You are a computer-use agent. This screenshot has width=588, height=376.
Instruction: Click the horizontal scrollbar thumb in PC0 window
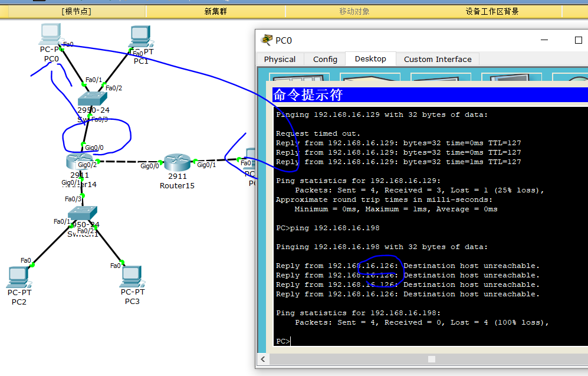coord(432,359)
